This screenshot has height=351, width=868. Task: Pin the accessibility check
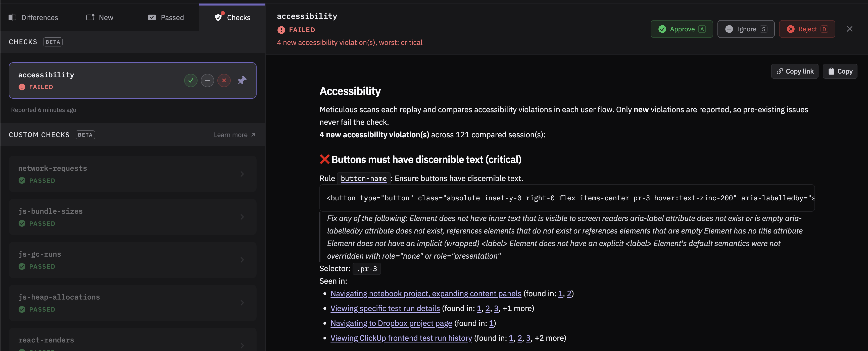point(242,80)
